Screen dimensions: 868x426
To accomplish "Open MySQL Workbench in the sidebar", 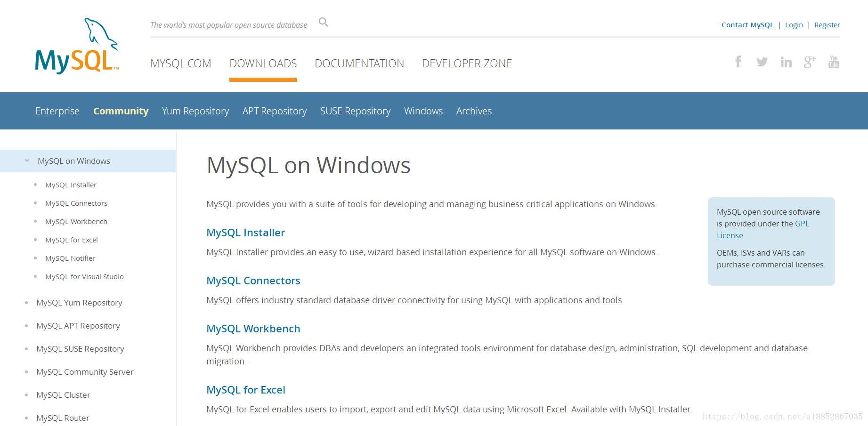I will [76, 222].
